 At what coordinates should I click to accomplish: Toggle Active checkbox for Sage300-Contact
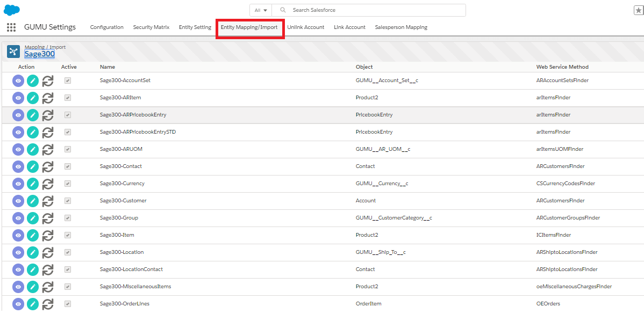[x=68, y=166]
